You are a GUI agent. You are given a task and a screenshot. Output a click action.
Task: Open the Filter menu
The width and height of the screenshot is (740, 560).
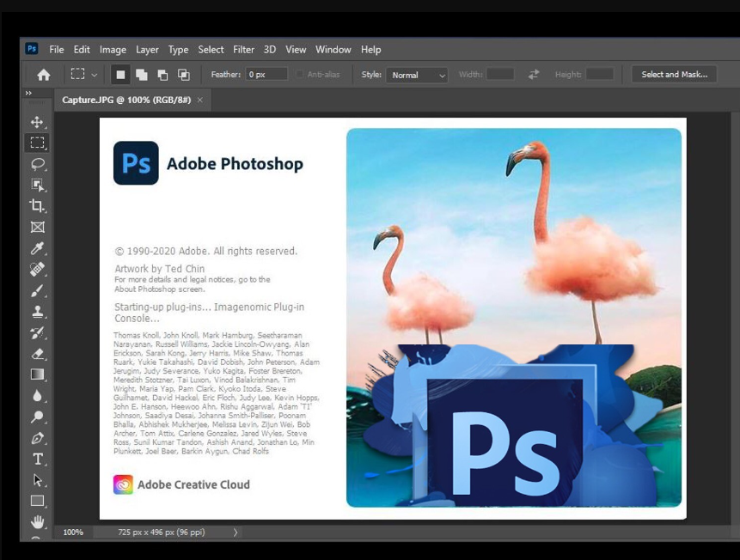pos(243,50)
